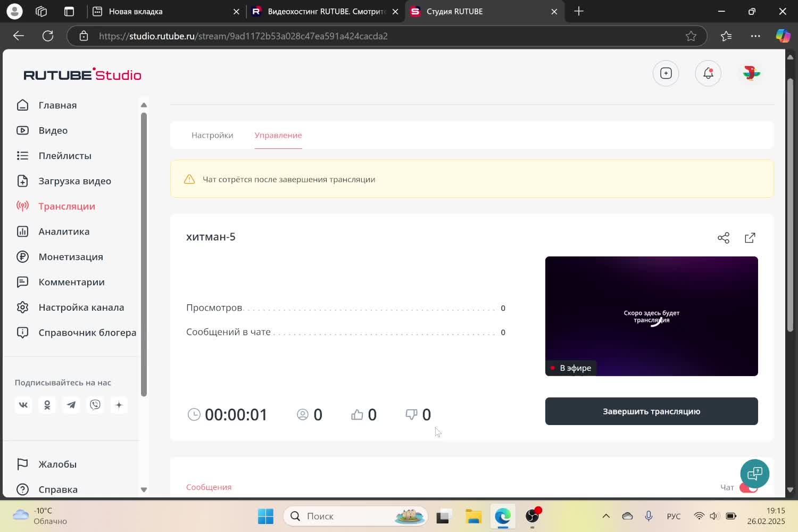Click the page vertical scrollbar thumb
The height and width of the screenshot is (532, 798).
click(x=790, y=205)
